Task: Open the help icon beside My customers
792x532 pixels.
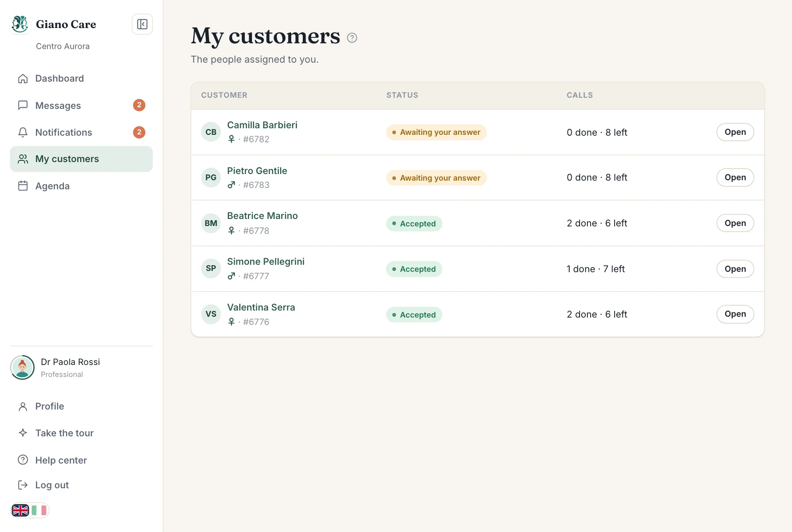Action: [352, 38]
